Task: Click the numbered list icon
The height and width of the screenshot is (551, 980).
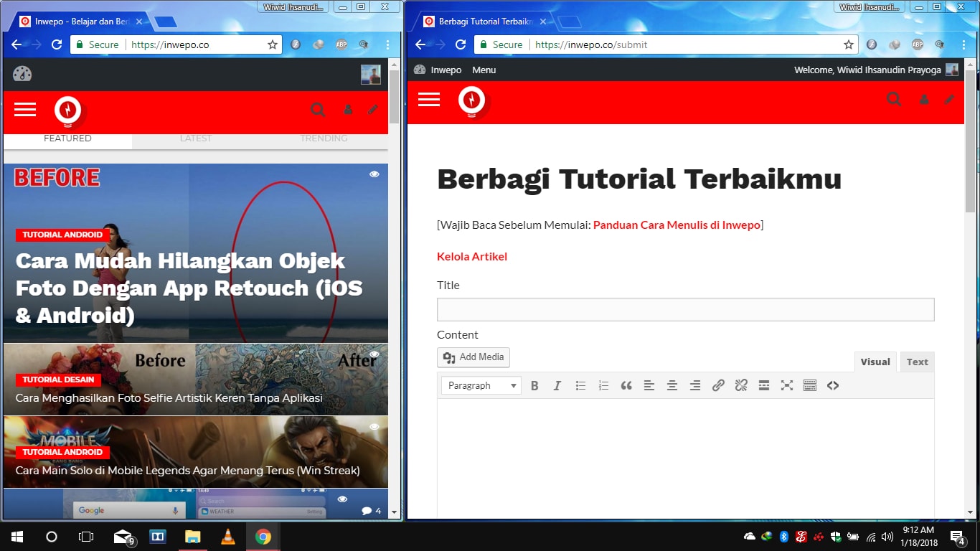Action: 603,386
